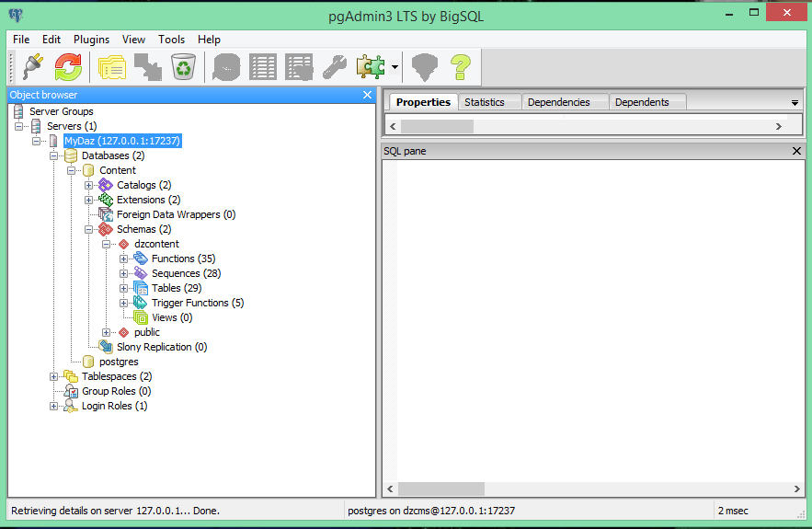The image size is (812, 529).
Task: Click the SQL pane scroll right arrow
Action: click(797, 489)
